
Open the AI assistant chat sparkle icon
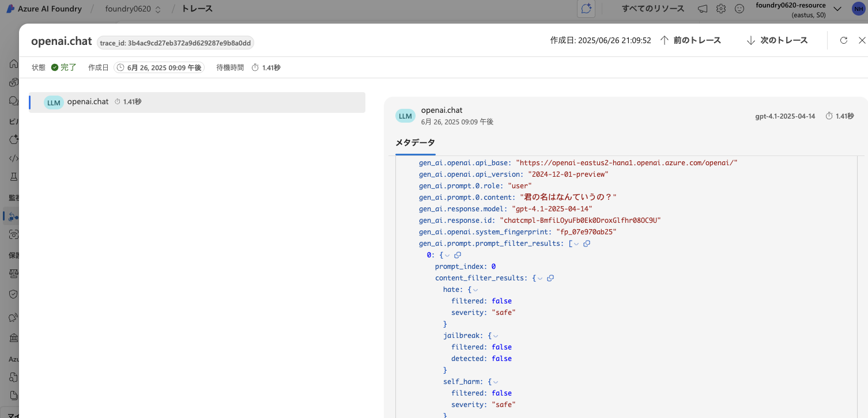(587, 9)
